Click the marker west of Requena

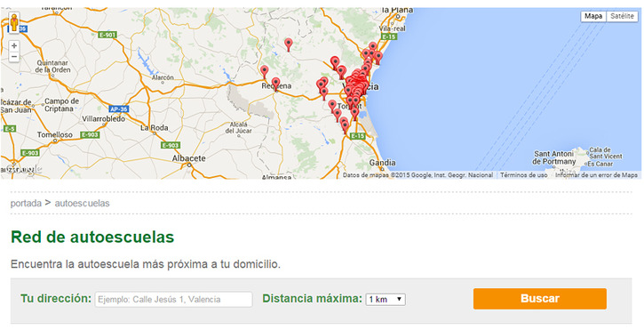pos(264,71)
